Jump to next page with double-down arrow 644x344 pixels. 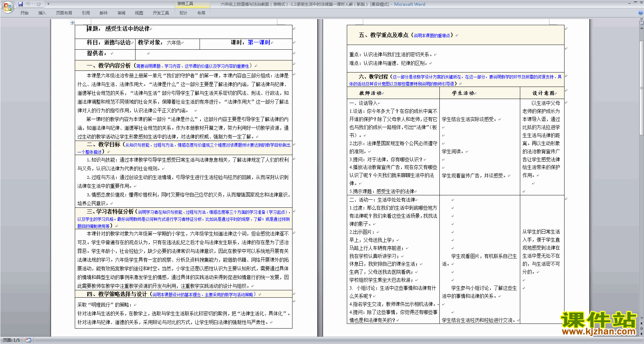(641, 334)
